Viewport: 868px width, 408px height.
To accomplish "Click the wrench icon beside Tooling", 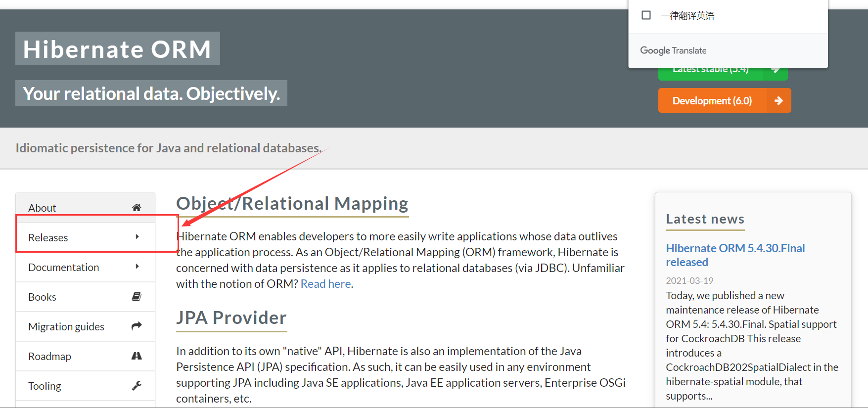I will [137, 385].
